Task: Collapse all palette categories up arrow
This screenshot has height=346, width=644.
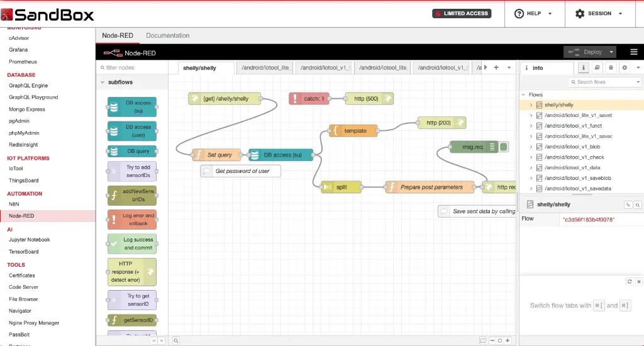Action: pyautogui.click(x=154, y=341)
